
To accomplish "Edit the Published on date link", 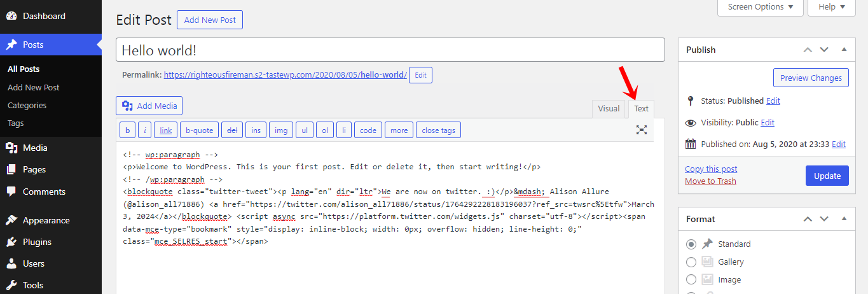I will [x=839, y=144].
